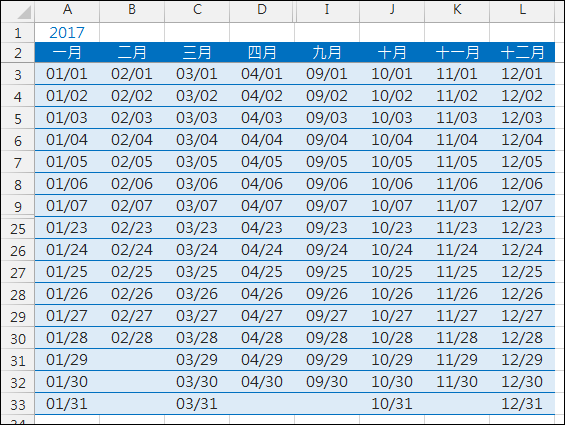The height and width of the screenshot is (425, 565).
Task: Select the cell showing 02/28
Action: click(132, 338)
